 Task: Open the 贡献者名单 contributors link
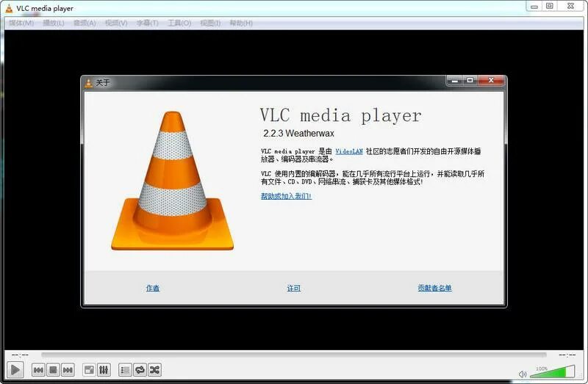[434, 288]
